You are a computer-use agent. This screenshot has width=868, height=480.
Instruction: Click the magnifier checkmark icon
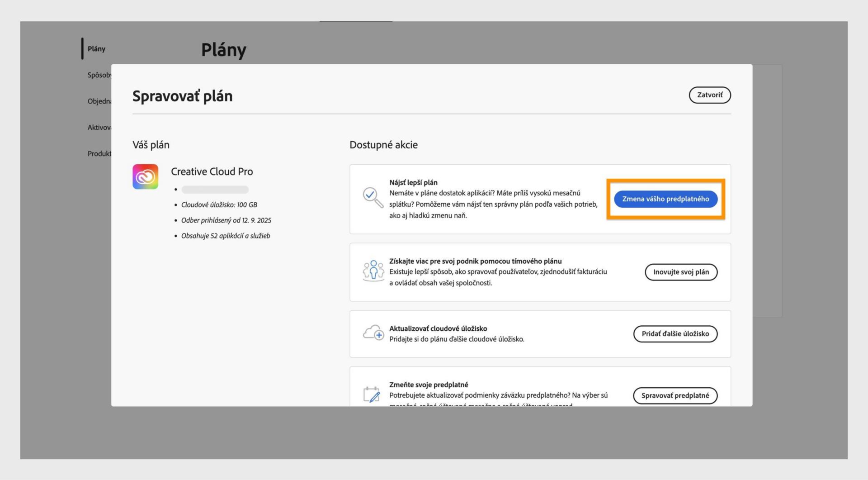point(373,198)
